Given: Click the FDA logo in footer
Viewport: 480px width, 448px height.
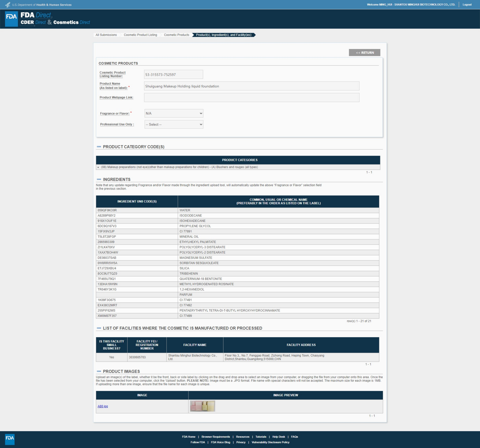Looking at the screenshot, I should [x=10, y=439].
